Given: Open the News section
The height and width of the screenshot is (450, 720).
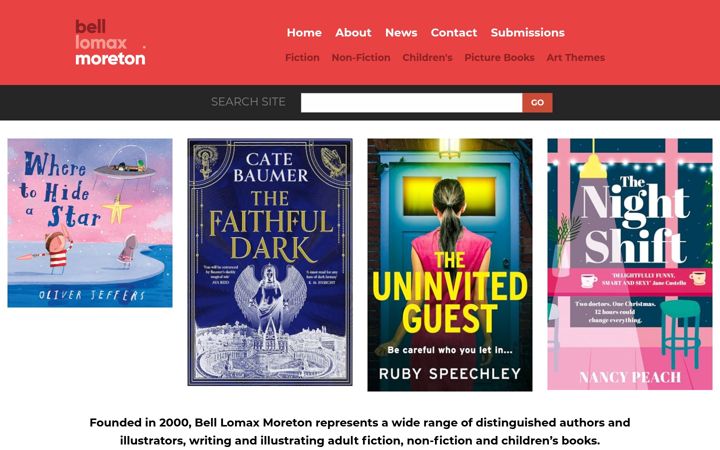Looking at the screenshot, I should coord(401,33).
